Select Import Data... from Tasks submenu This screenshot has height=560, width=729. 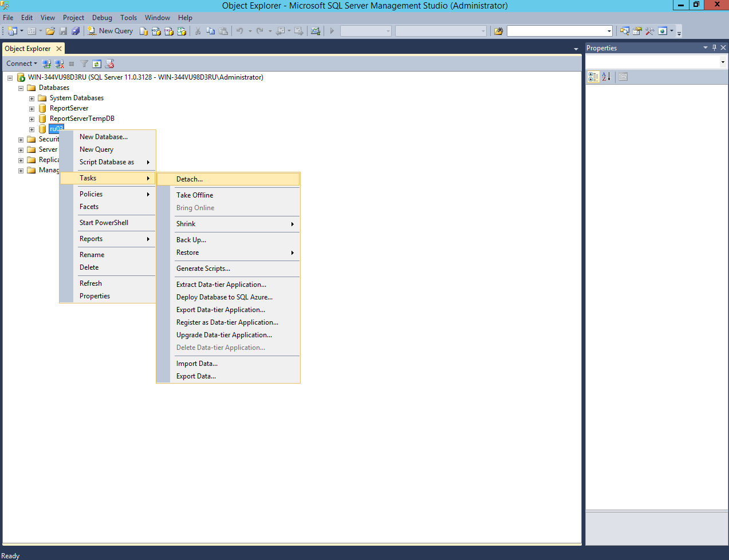click(x=228, y=364)
